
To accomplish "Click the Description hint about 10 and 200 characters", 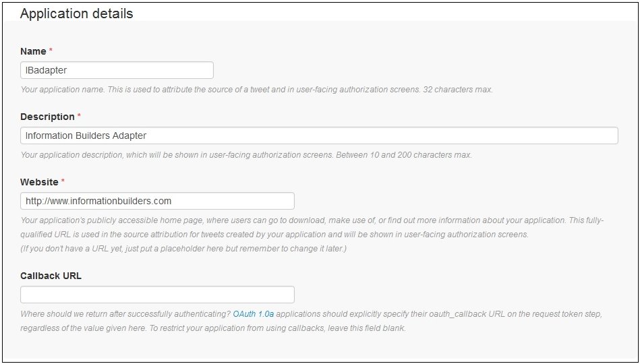I will click(246, 155).
